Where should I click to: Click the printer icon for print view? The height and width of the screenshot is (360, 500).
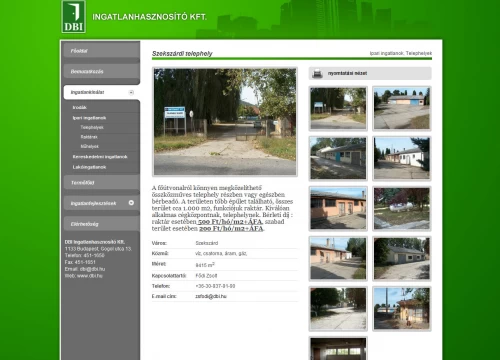(x=317, y=74)
